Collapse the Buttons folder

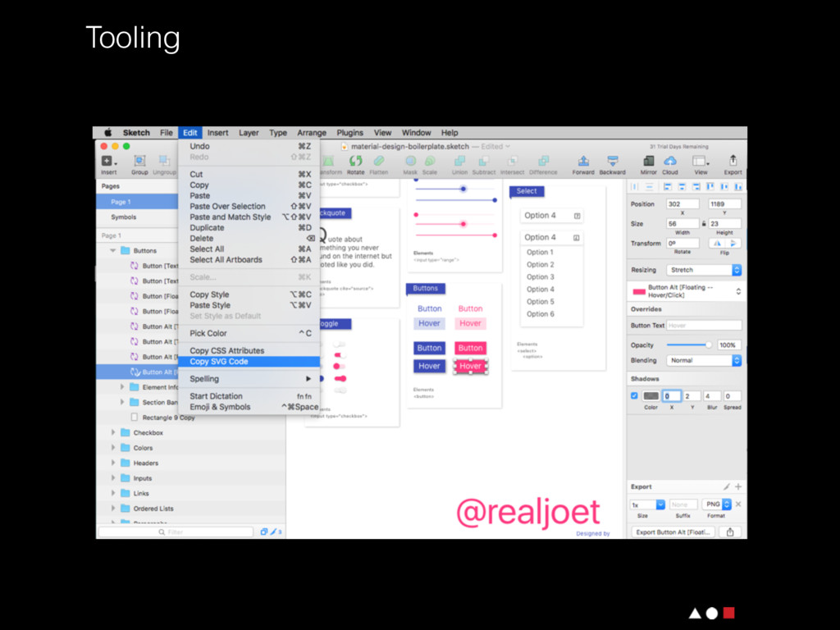point(112,250)
